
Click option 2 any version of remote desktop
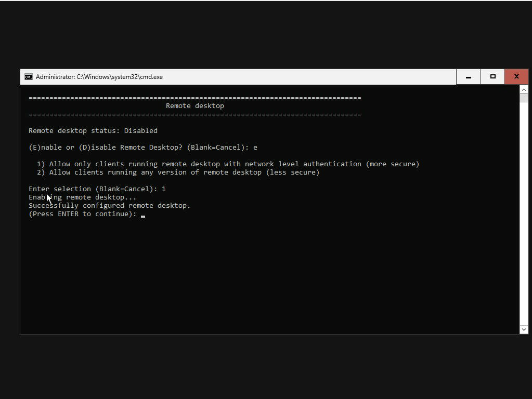coord(178,172)
